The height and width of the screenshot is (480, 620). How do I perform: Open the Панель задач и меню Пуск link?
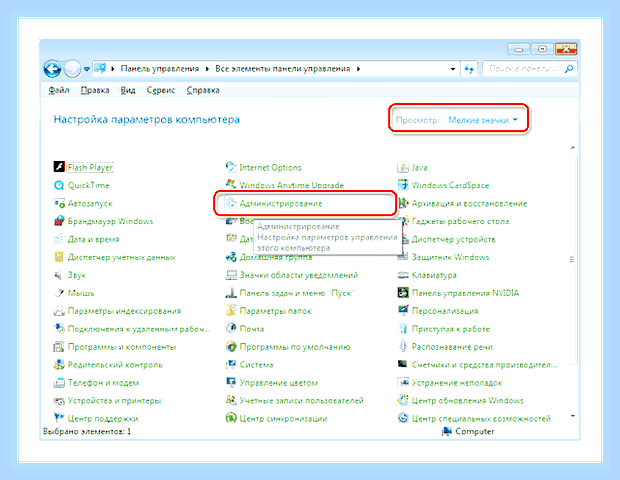297,293
